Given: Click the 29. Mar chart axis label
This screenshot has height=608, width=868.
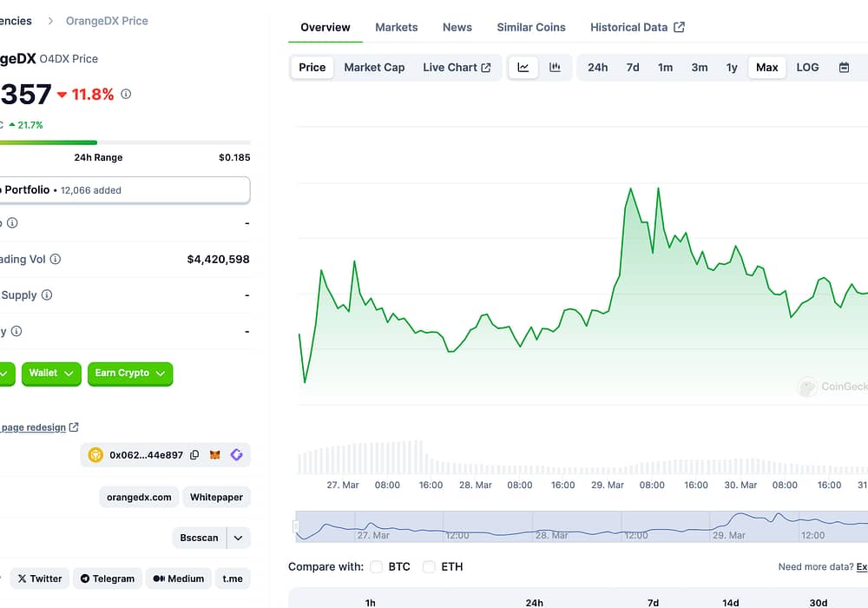Looking at the screenshot, I should pos(608,485).
